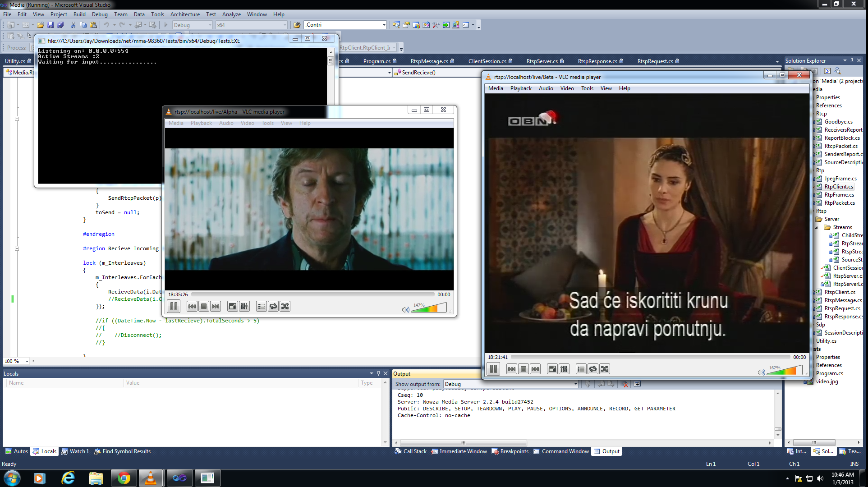Click the seek bar in Alpha VLC player
868x487 pixels.
pos(312,294)
